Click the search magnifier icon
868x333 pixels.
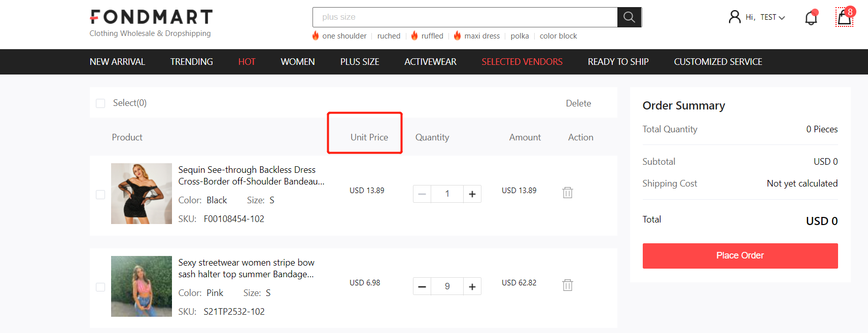click(x=629, y=17)
